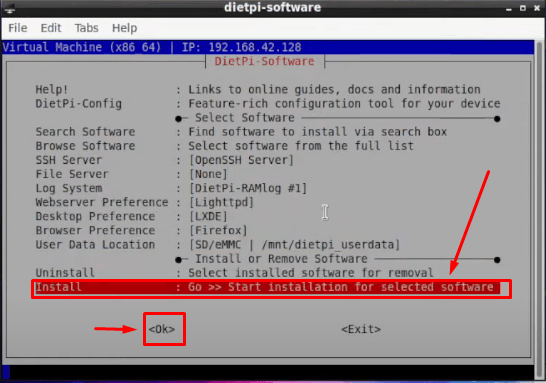Click the [Lighttpd] value
Image resolution: width=546 pixels, height=383 pixels.
tap(221, 202)
